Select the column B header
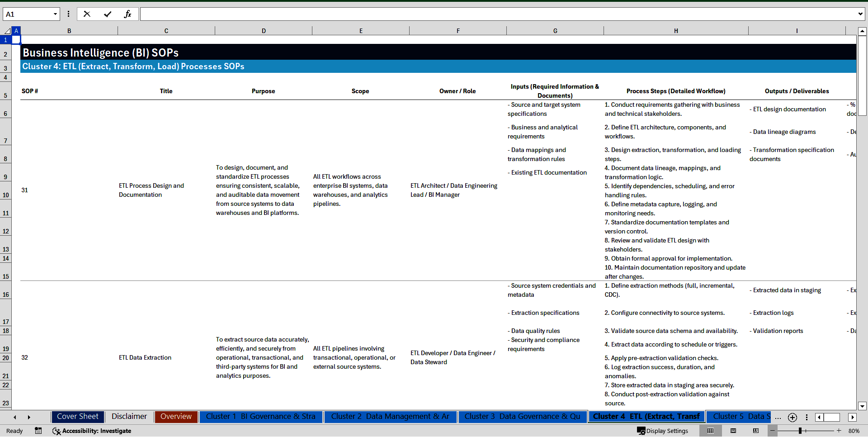 (x=69, y=30)
